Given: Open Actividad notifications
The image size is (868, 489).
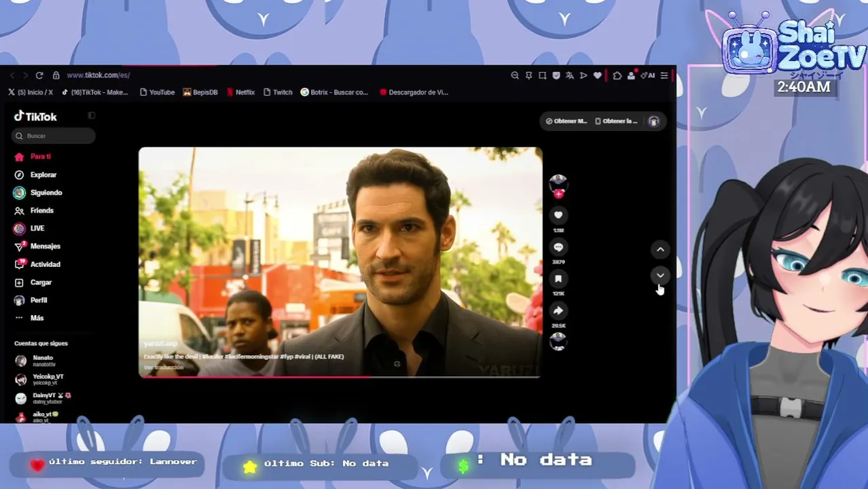Looking at the screenshot, I should pyautogui.click(x=37, y=264).
